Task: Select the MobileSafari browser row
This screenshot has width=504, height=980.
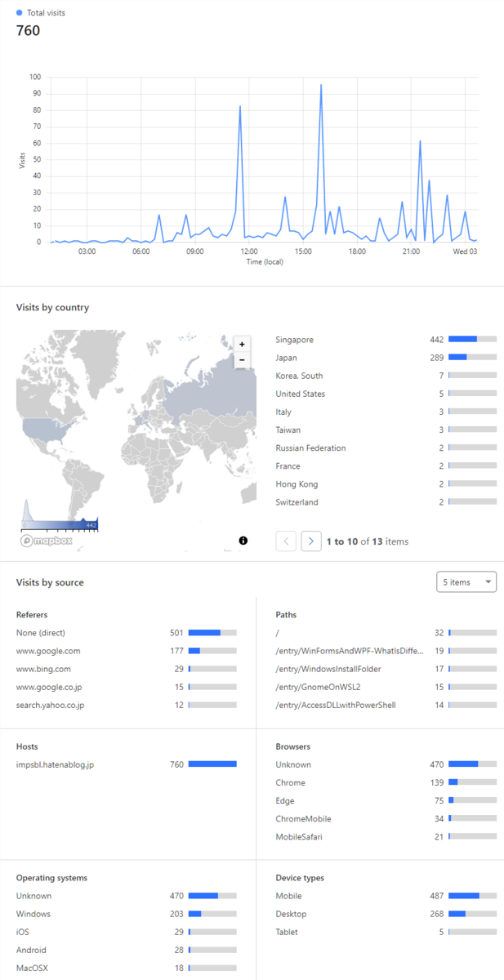Action: 386,836
